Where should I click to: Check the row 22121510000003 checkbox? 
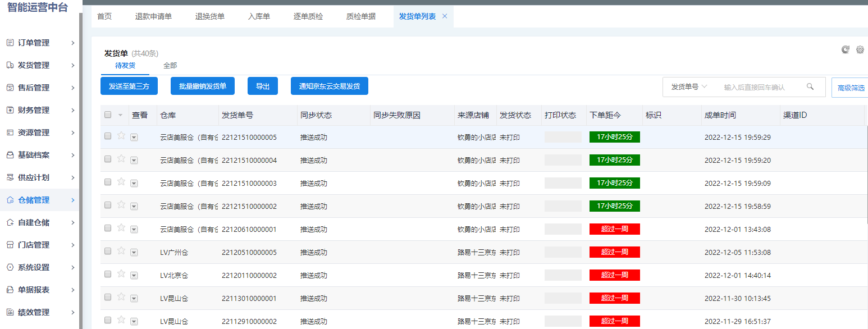click(x=108, y=182)
